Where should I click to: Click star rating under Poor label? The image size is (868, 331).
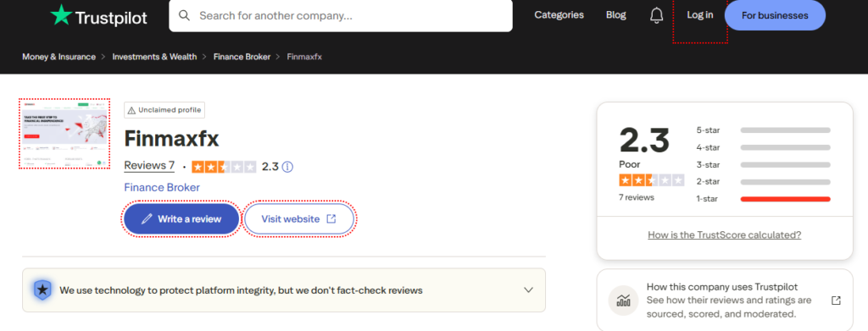click(x=652, y=180)
